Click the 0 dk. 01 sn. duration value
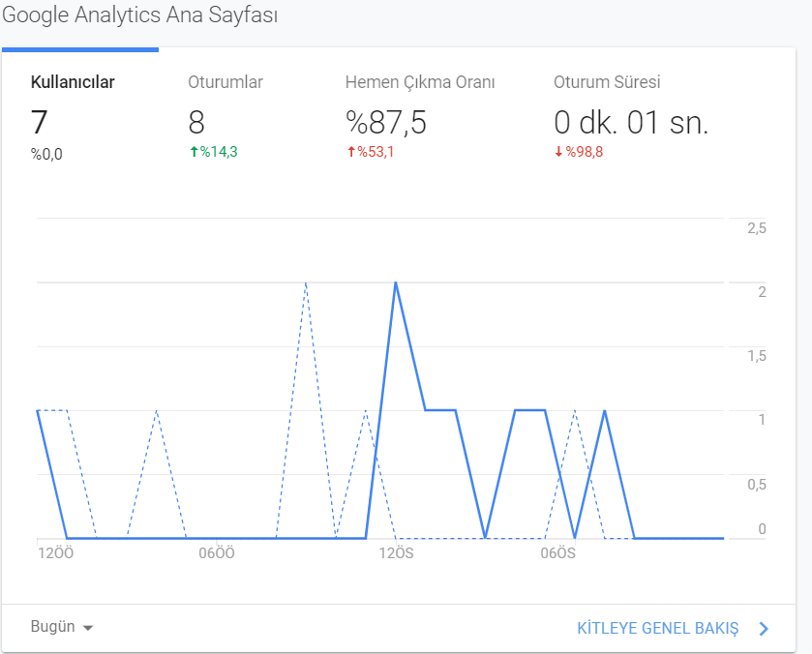This screenshot has height=654, width=812. coord(631,123)
